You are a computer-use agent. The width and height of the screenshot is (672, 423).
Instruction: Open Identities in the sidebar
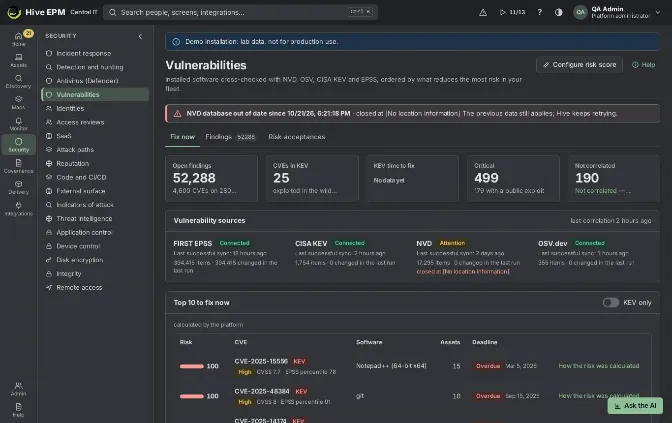coord(95,108)
